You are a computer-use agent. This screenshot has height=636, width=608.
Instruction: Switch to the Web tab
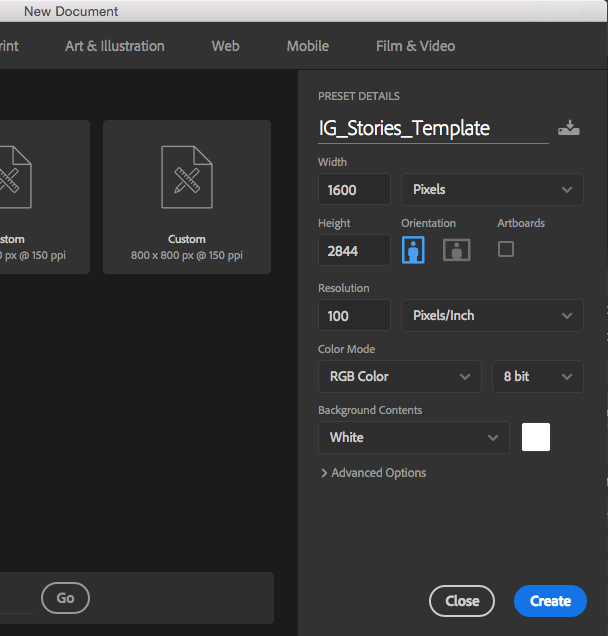(x=226, y=46)
